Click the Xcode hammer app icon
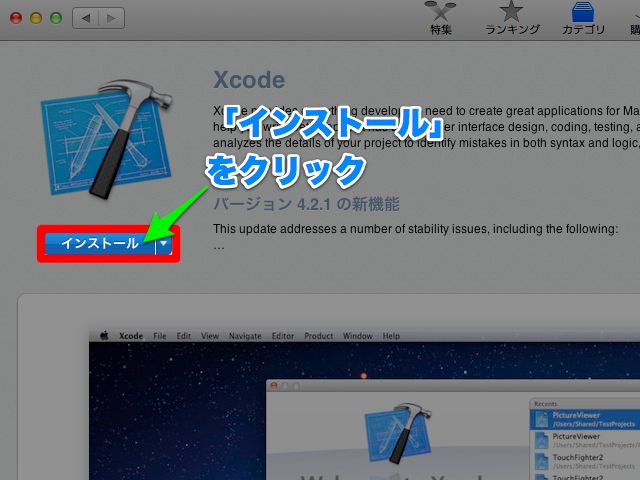Image resolution: width=640 pixels, height=480 pixels. point(107,138)
